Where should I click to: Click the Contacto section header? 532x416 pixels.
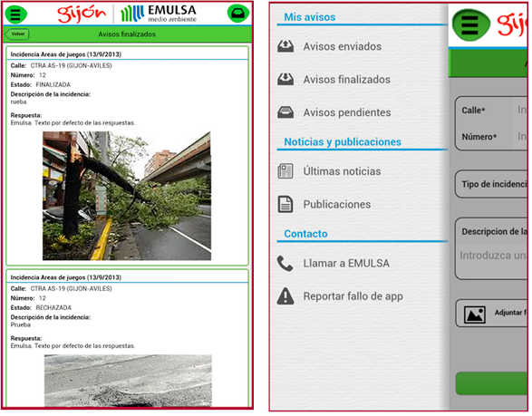pyautogui.click(x=305, y=234)
